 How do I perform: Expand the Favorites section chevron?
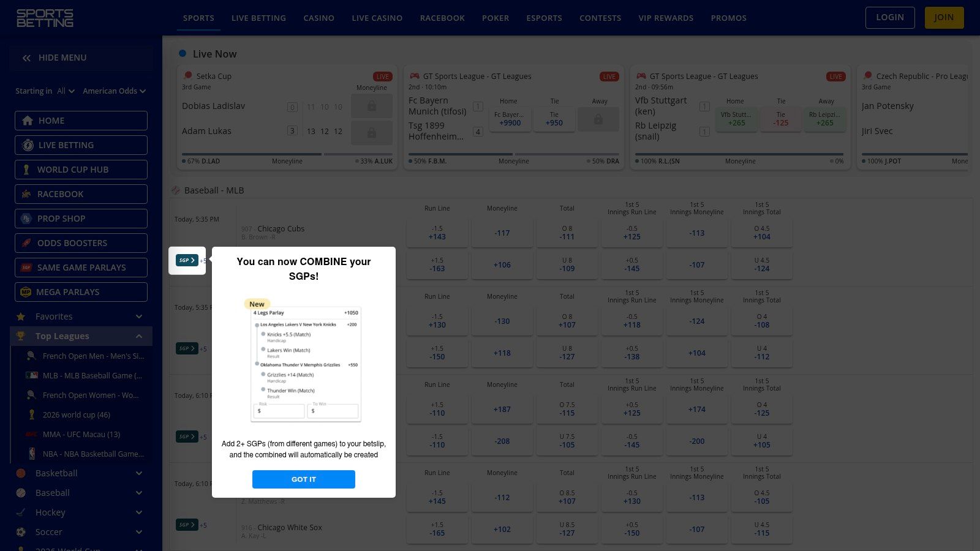[x=139, y=317]
